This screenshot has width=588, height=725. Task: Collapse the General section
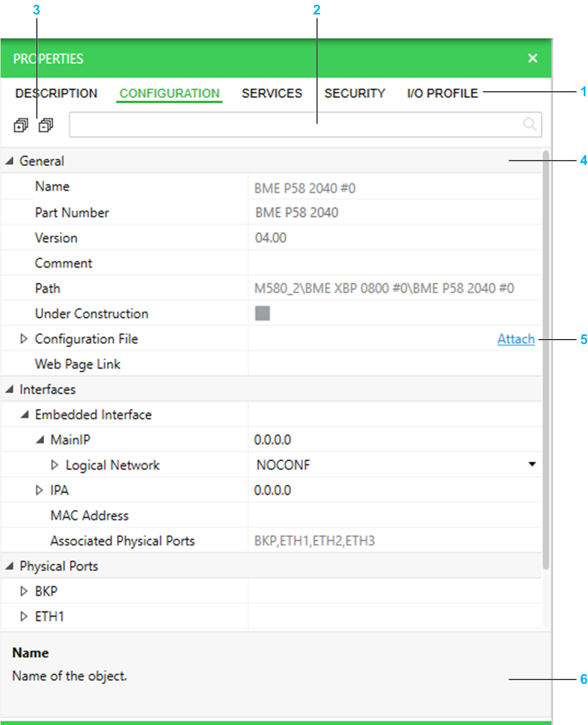tap(9, 161)
